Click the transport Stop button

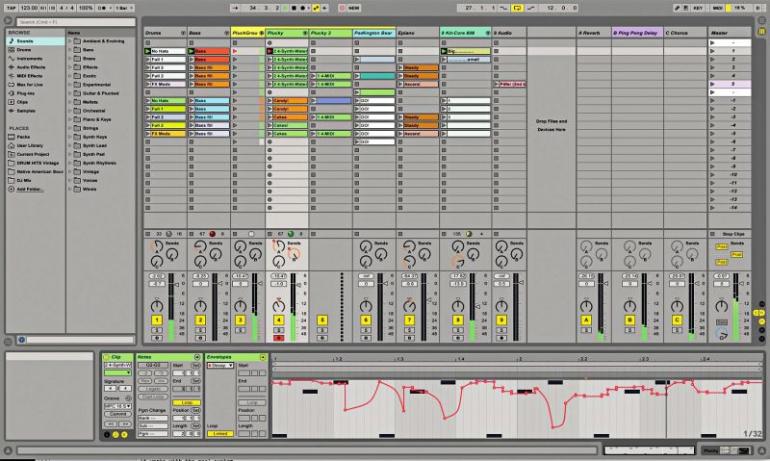pyautogui.click(x=294, y=8)
